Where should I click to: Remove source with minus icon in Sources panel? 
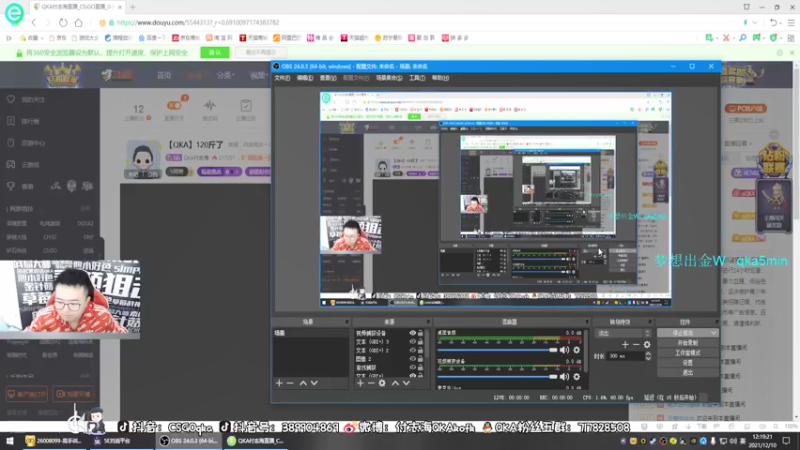(x=371, y=383)
